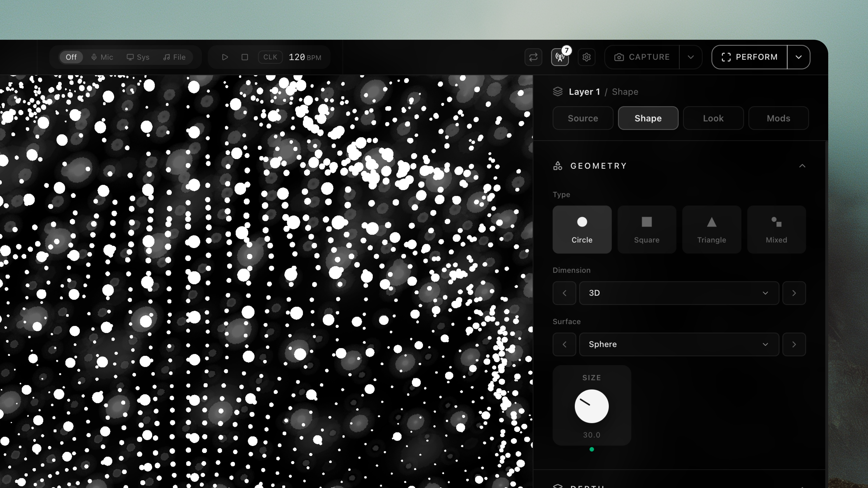Collapse the Geometry section
Image resolution: width=868 pixels, height=488 pixels.
pos(802,166)
